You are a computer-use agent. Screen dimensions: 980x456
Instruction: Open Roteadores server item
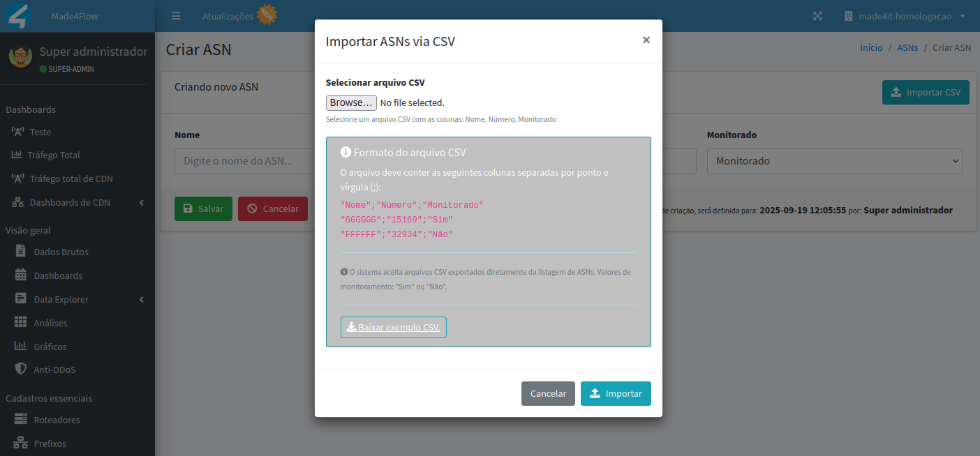57,420
